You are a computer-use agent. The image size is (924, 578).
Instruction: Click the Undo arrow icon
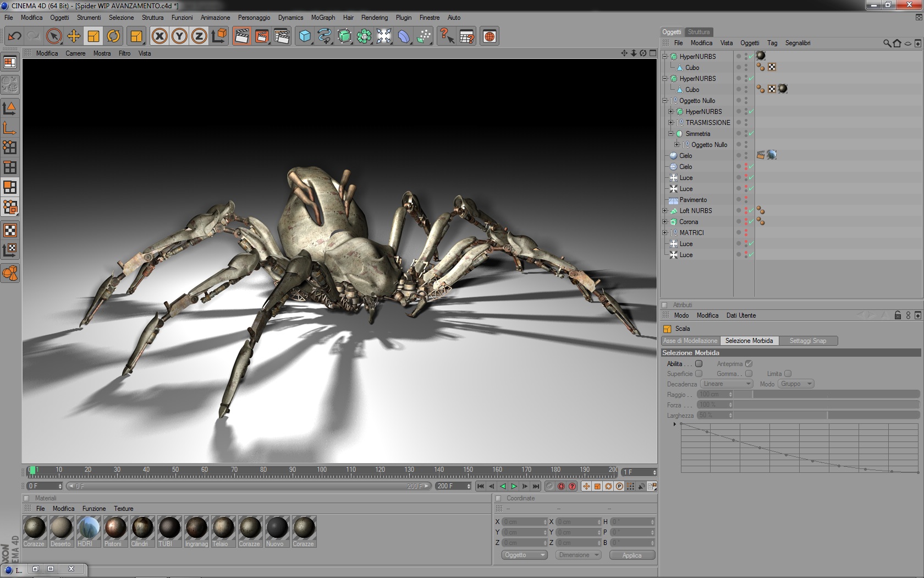point(15,36)
